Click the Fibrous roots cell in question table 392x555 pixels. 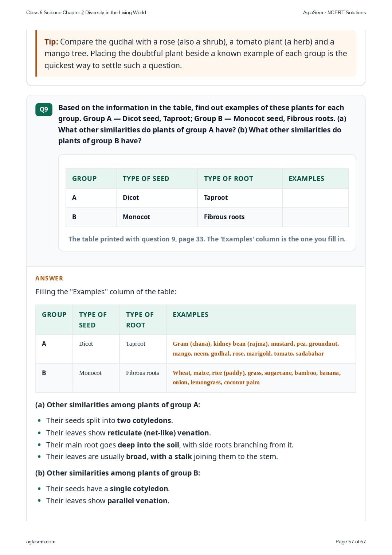pyautogui.click(x=240, y=217)
